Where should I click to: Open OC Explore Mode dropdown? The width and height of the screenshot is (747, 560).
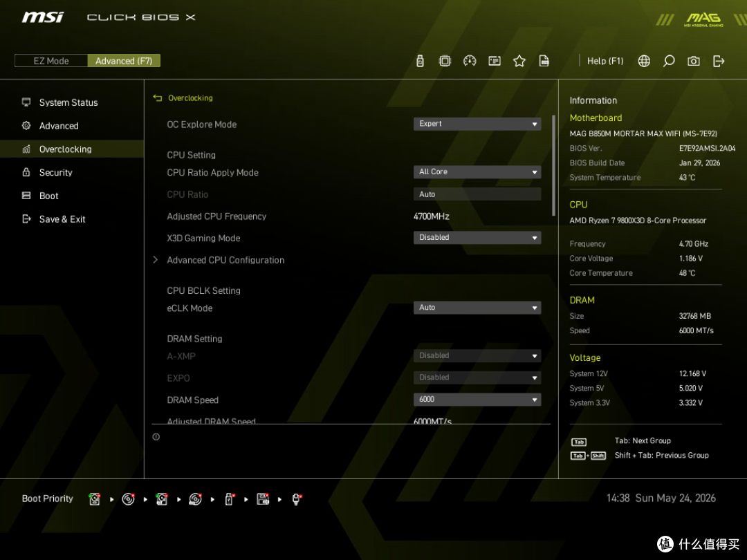point(477,124)
